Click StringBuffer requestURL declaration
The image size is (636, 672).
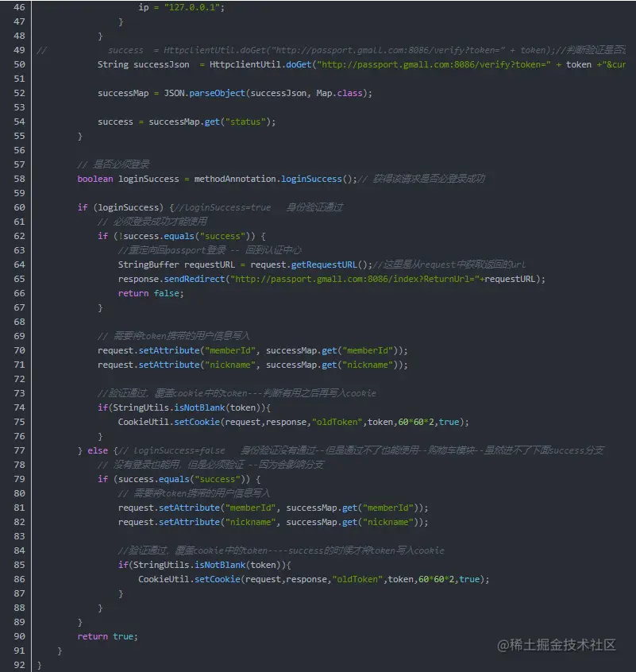click(x=176, y=265)
